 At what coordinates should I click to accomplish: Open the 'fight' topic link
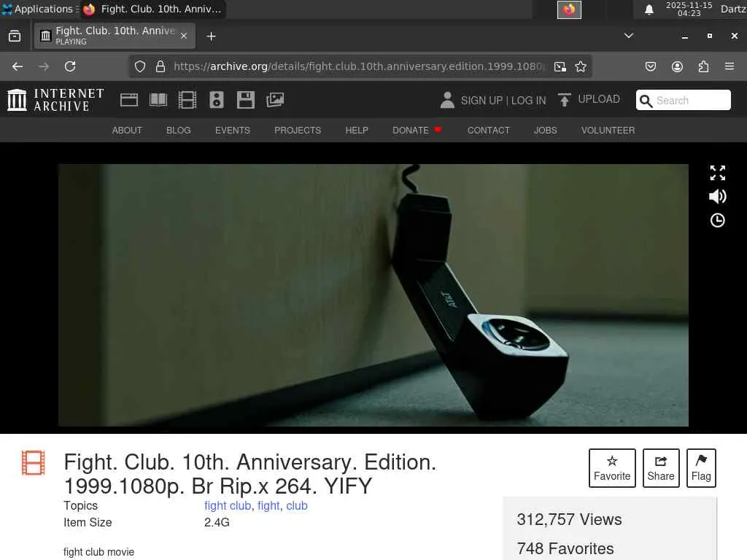(x=268, y=506)
